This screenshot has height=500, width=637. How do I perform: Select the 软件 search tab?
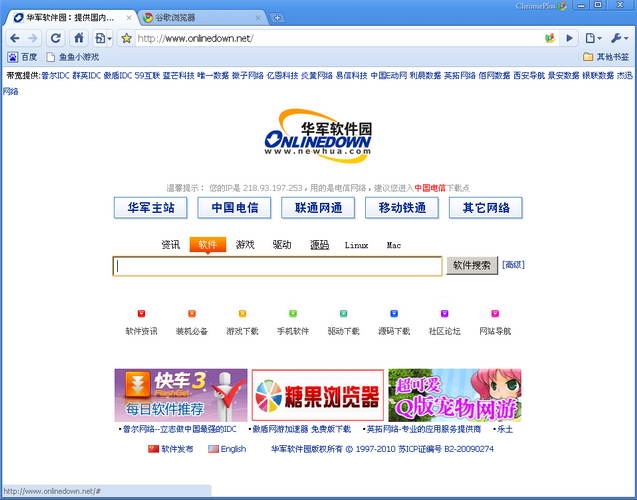[208, 245]
